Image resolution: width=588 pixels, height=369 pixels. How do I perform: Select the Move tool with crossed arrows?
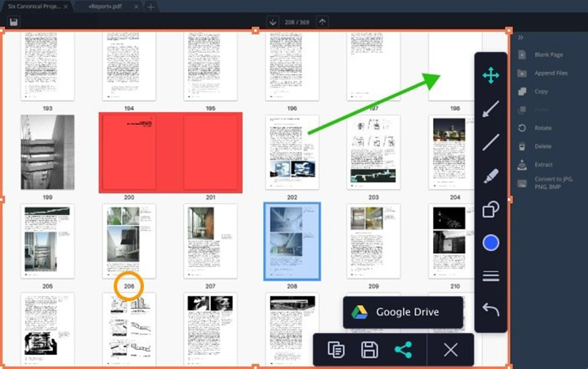491,75
